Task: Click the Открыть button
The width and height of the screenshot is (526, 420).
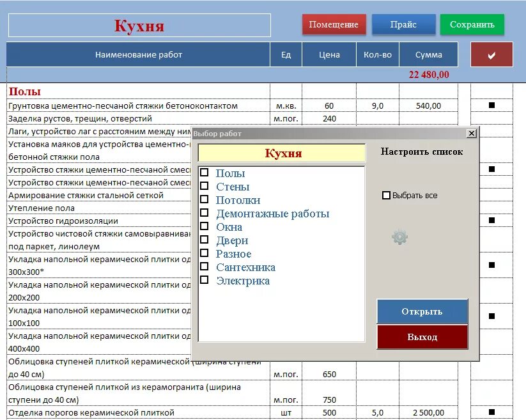Action: [422, 311]
